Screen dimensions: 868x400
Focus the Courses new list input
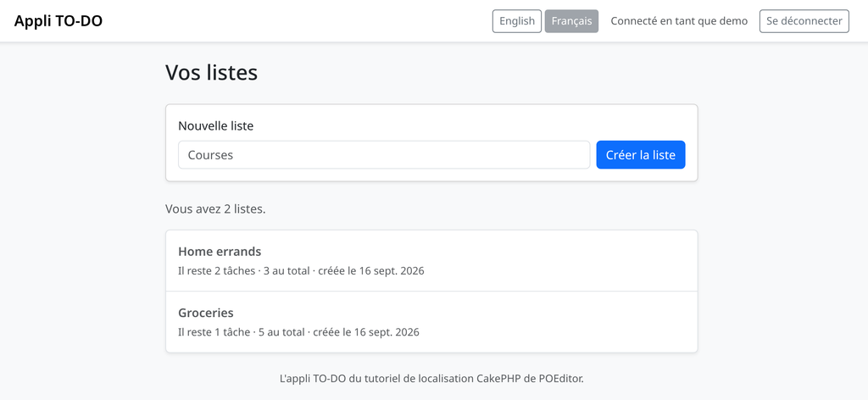click(x=384, y=155)
